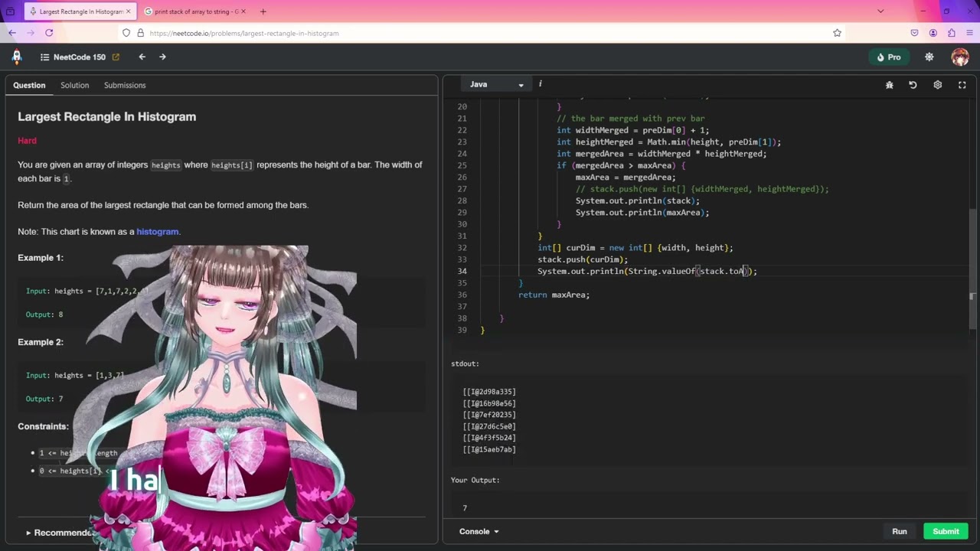The image size is (980, 551).
Task: Click the browser back button
Action: tap(12, 33)
